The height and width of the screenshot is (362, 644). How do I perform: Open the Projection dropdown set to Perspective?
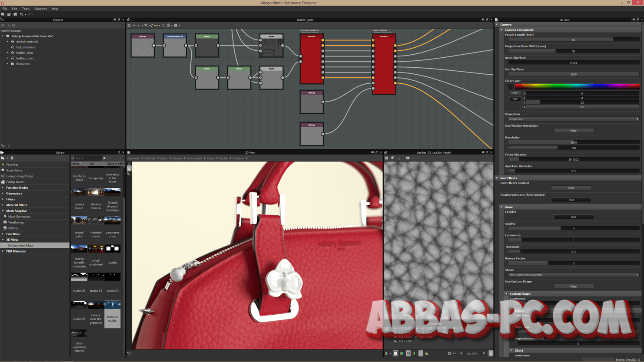pyautogui.click(x=574, y=119)
